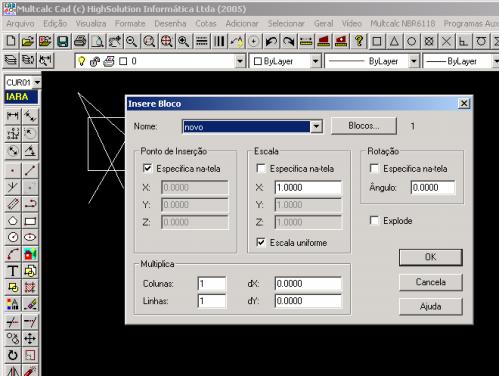The height and width of the screenshot is (376, 499).
Task: Select the linear dimension tool
Action: click(x=13, y=116)
